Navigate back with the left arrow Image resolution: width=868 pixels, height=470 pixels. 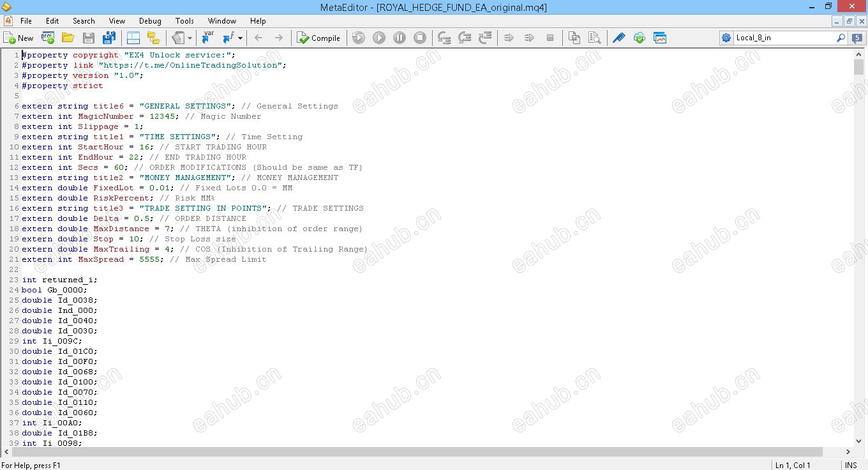(258, 38)
